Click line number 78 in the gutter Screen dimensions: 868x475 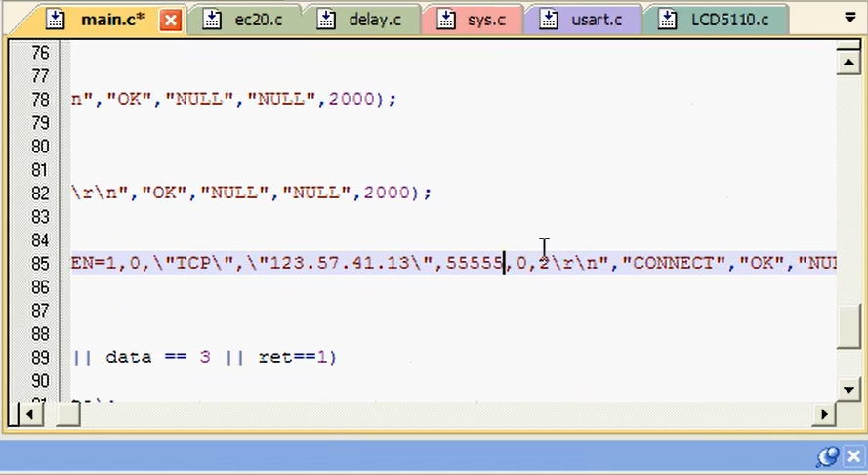[40, 100]
